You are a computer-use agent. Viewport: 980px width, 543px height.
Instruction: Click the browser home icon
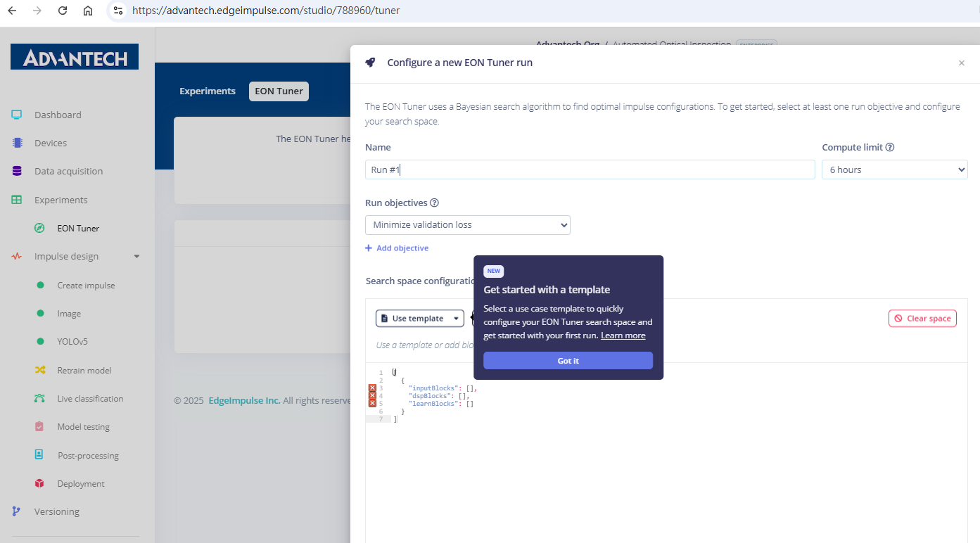pyautogui.click(x=88, y=11)
